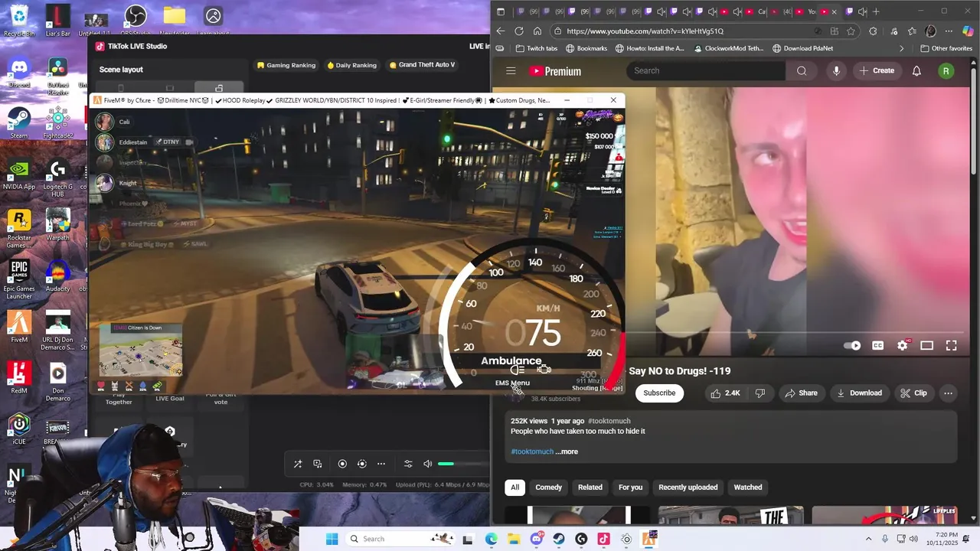Dislike the Say NO to Drugs video

click(760, 393)
